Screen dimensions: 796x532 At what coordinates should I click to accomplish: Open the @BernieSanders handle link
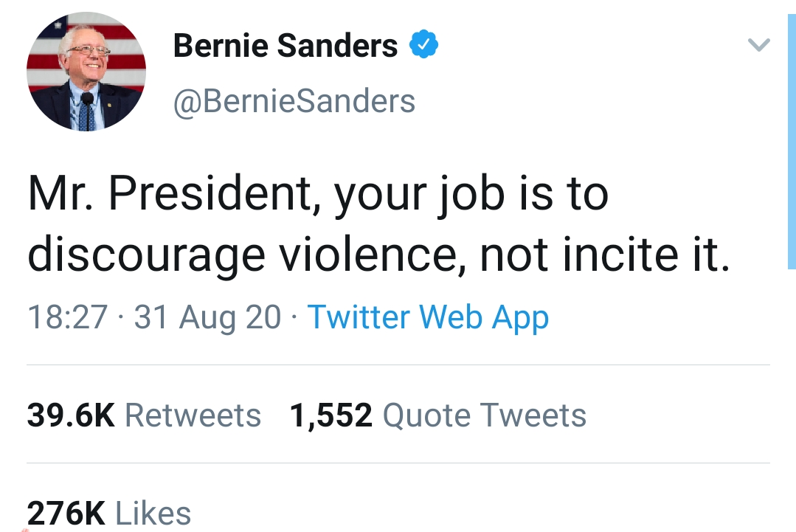[x=294, y=101]
